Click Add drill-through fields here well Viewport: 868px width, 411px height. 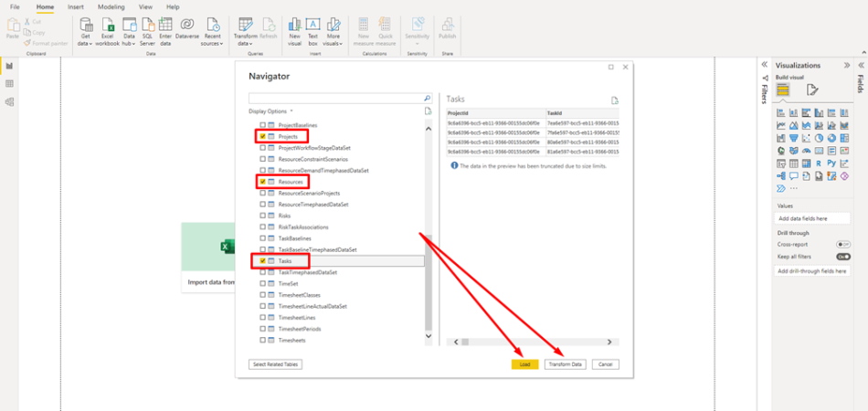click(812, 271)
